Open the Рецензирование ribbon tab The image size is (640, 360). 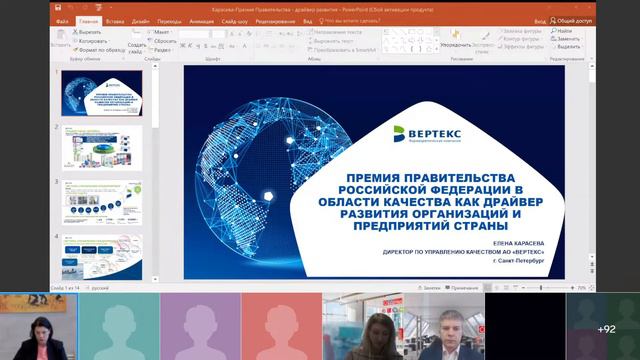tap(275, 21)
